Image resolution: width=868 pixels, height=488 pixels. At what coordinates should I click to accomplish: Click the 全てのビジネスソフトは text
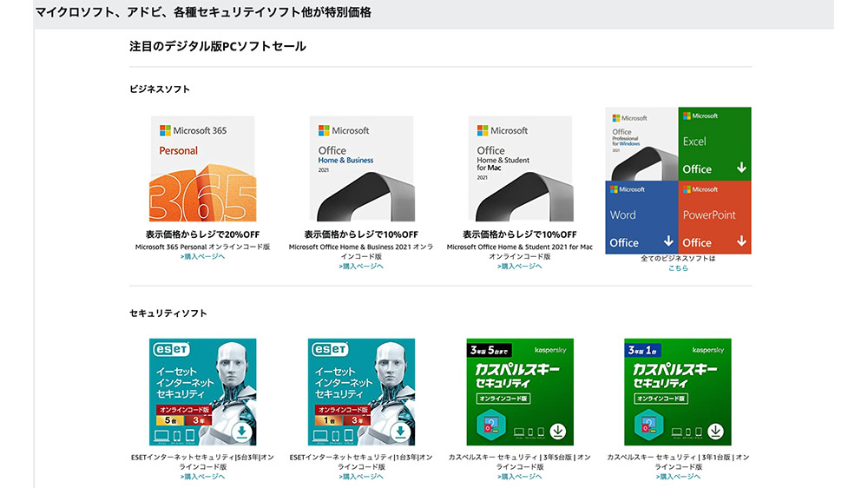(x=678, y=259)
